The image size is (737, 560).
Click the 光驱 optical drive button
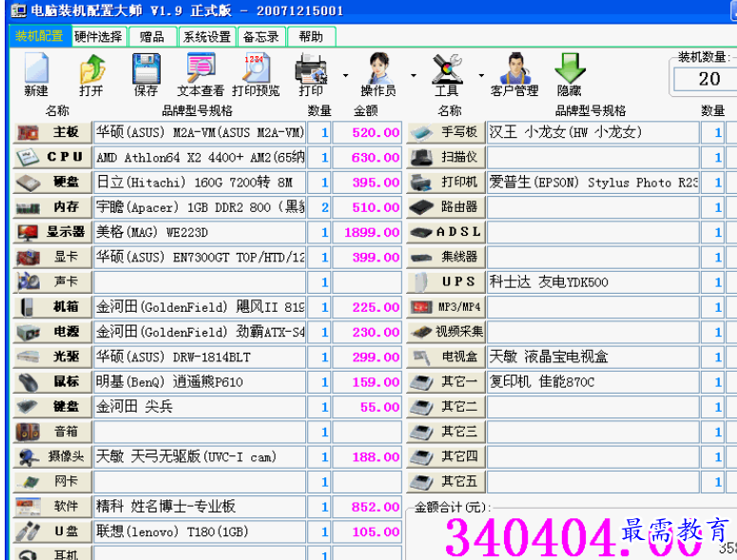coord(52,357)
